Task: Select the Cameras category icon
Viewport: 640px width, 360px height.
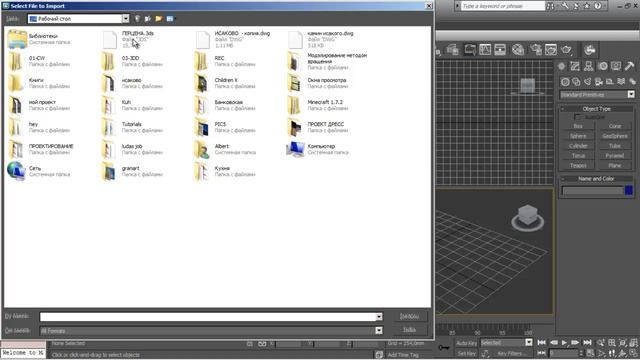Action: pyautogui.click(x=599, y=82)
